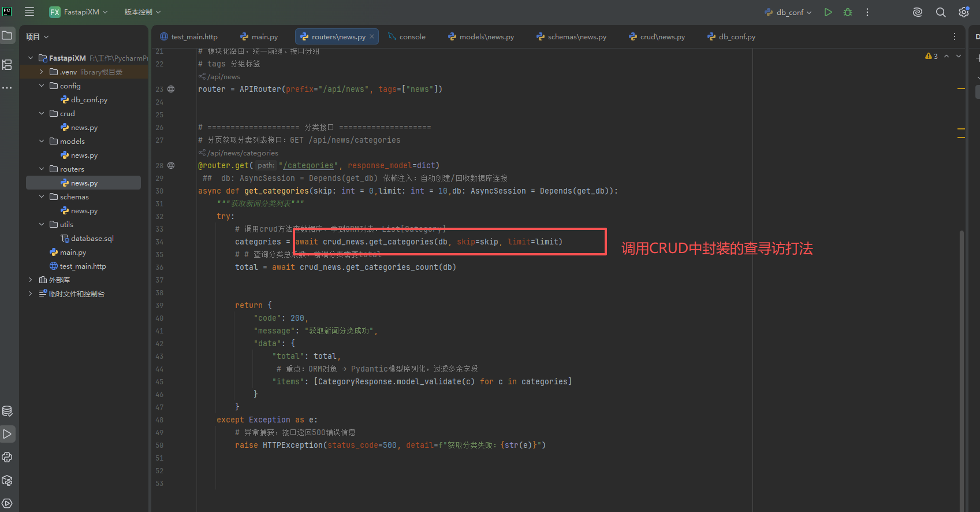Open news.py under schemas folder
Image resolution: width=980 pixels, height=512 pixels.
coord(79,210)
